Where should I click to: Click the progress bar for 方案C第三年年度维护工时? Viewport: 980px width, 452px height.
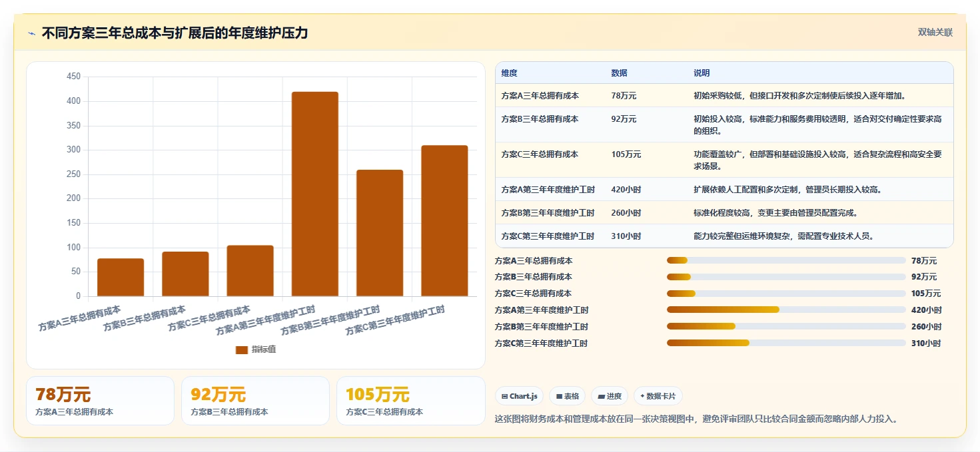point(786,343)
